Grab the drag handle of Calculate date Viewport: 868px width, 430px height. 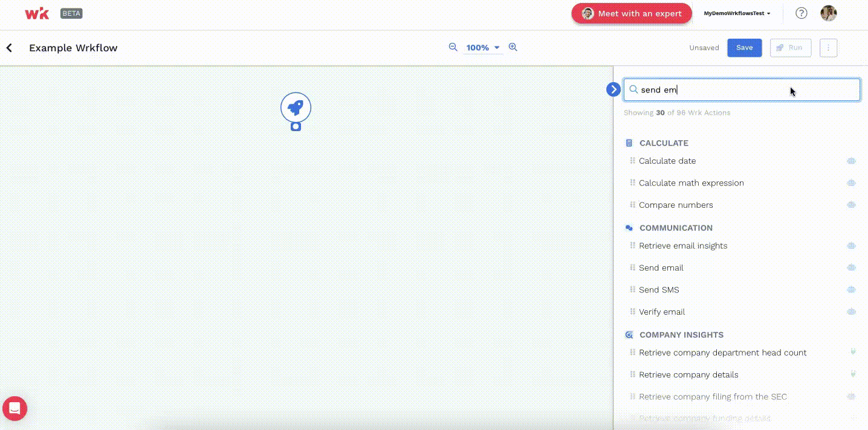(x=633, y=161)
